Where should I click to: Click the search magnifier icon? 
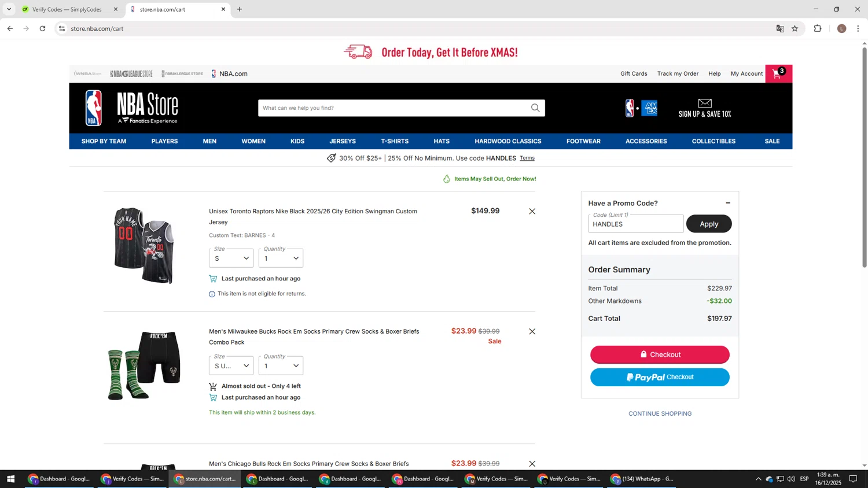tap(535, 108)
